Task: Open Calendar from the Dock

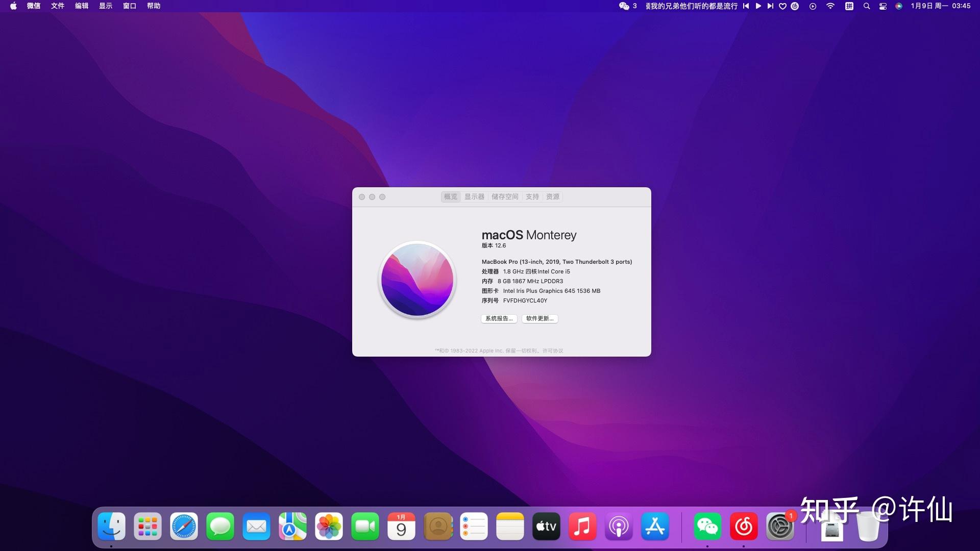Action: pyautogui.click(x=401, y=527)
